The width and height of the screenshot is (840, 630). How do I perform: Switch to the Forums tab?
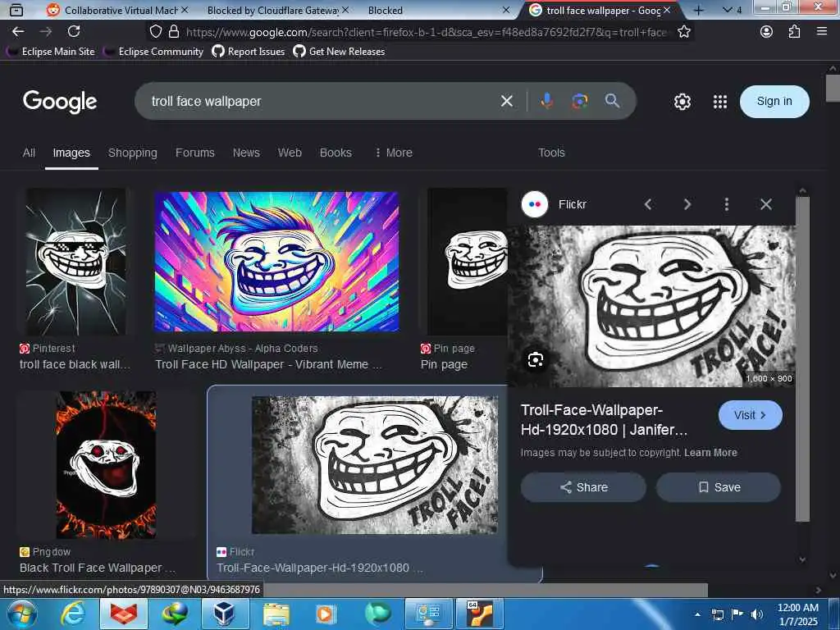pyautogui.click(x=195, y=153)
